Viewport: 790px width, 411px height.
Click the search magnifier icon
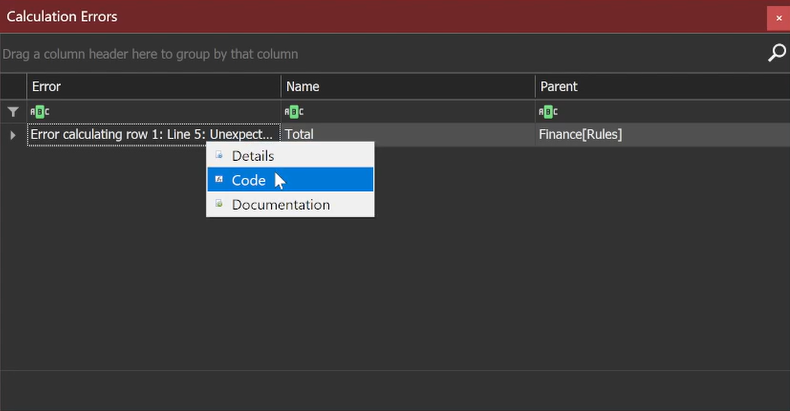(776, 53)
